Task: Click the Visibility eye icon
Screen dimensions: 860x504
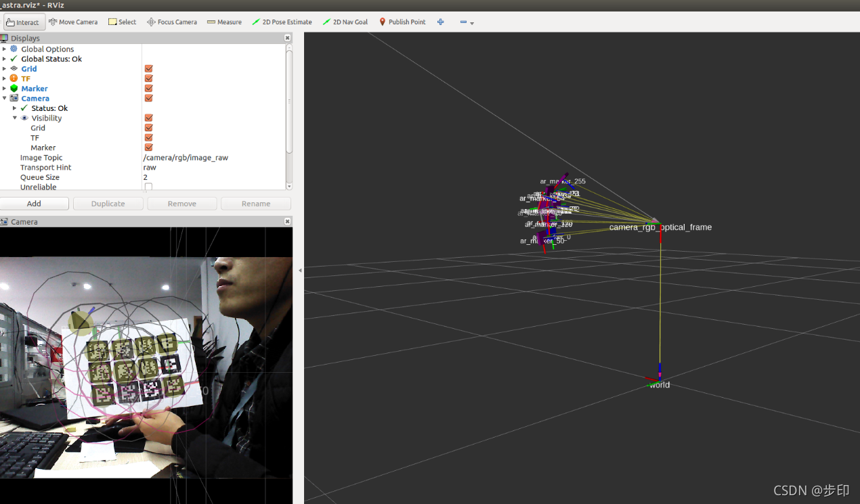Action: click(x=24, y=118)
